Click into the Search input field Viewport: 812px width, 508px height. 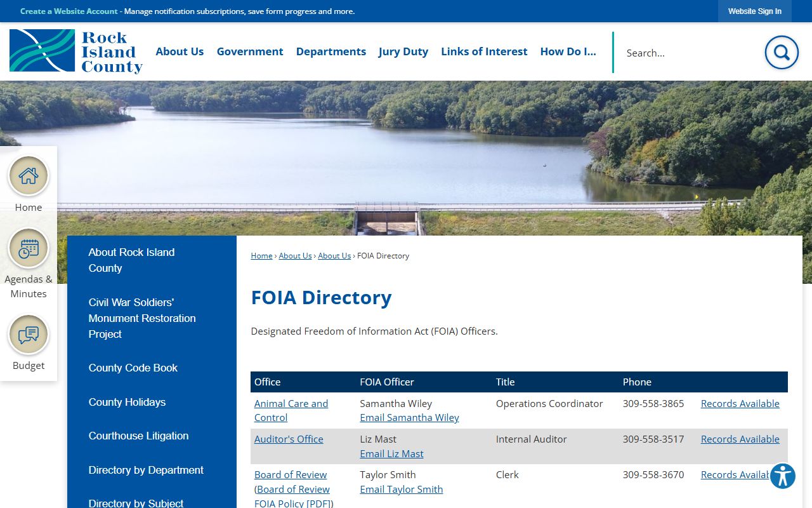(688, 53)
